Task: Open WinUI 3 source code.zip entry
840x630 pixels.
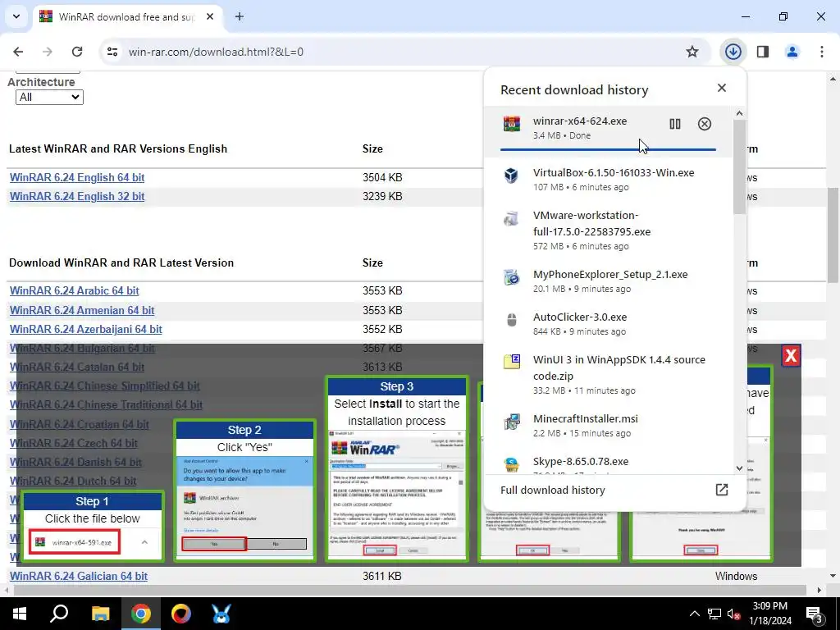Action: click(608, 374)
